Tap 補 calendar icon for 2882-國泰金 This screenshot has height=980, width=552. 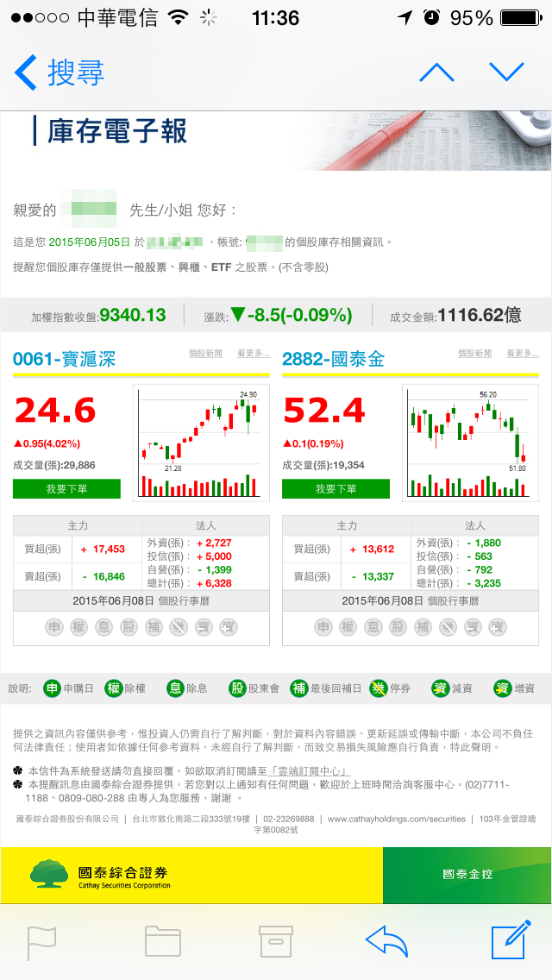(423, 627)
